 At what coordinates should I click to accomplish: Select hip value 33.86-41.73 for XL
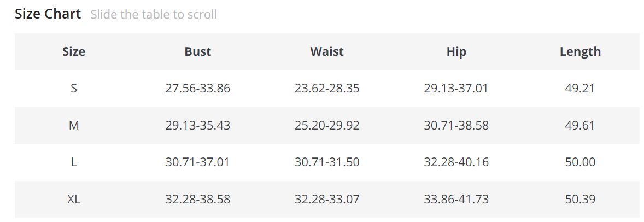[456, 199]
